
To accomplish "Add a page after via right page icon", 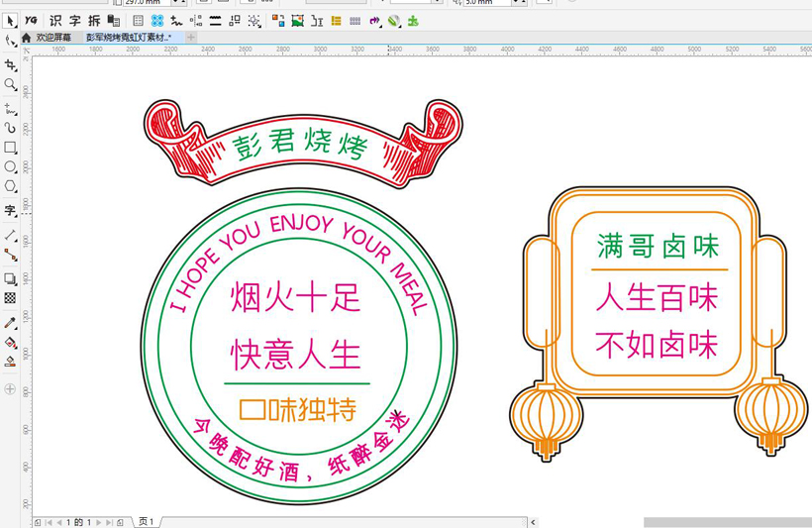I will (x=120, y=522).
